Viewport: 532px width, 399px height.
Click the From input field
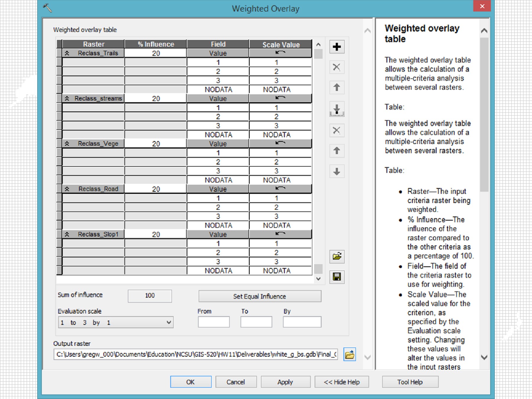pos(214,322)
